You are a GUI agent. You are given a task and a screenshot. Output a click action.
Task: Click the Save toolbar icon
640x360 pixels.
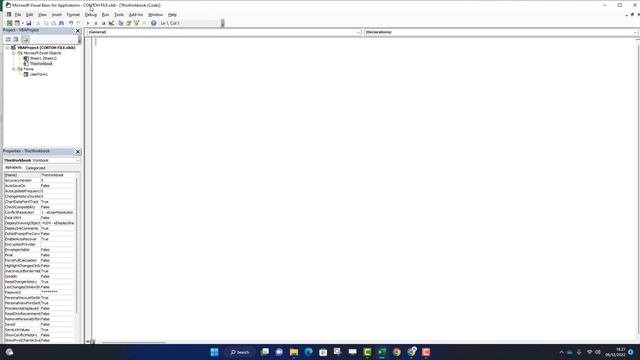(x=29, y=23)
